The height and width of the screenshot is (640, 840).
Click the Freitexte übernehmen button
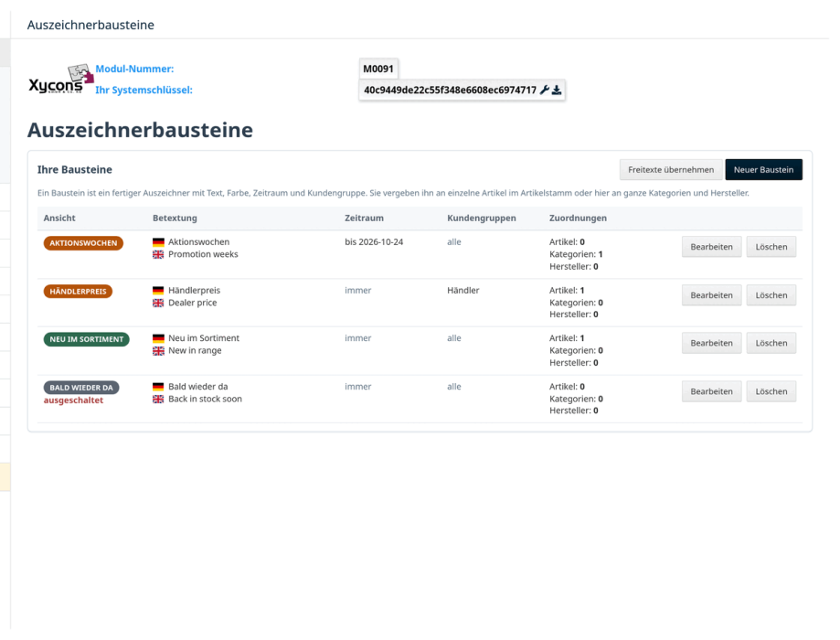tap(671, 169)
